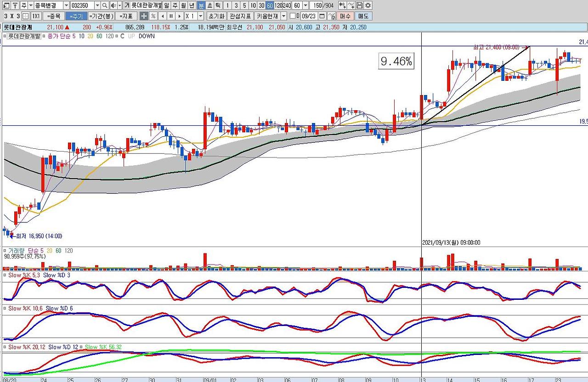Click the floppy disk save icon
Screen dimensions: 588x382
tap(360, 6)
